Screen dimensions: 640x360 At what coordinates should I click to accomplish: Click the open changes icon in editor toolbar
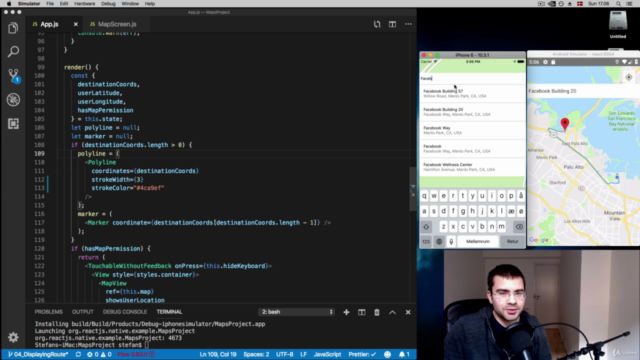(x=377, y=24)
